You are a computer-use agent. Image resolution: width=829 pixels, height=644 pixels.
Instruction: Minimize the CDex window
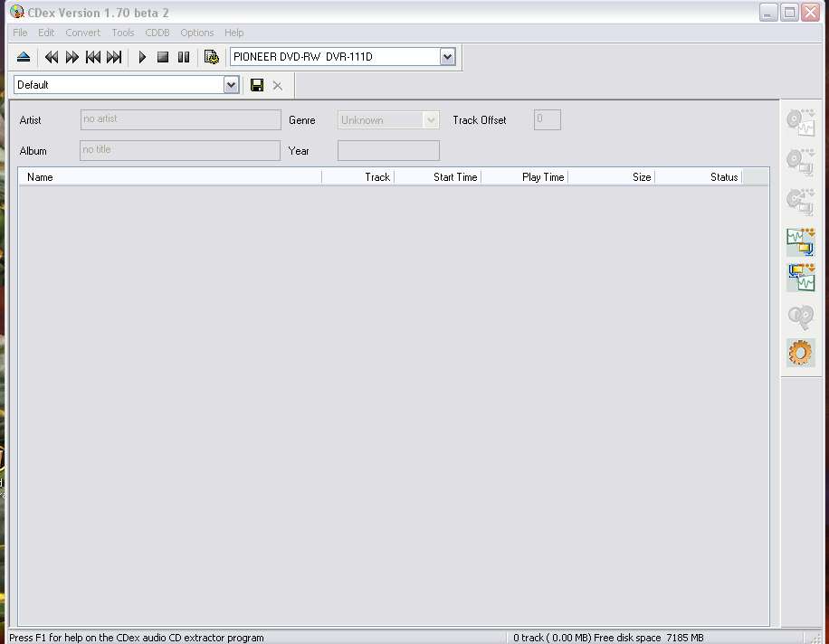(768, 12)
